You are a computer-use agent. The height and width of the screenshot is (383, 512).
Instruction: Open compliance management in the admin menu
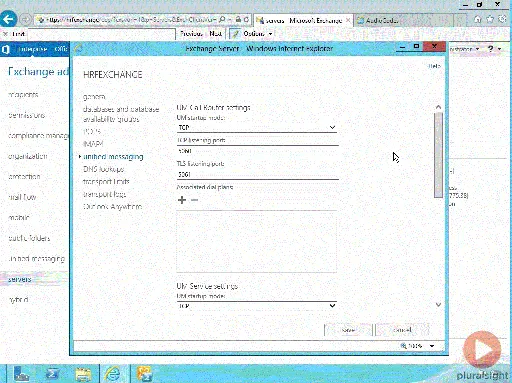[38, 136]
